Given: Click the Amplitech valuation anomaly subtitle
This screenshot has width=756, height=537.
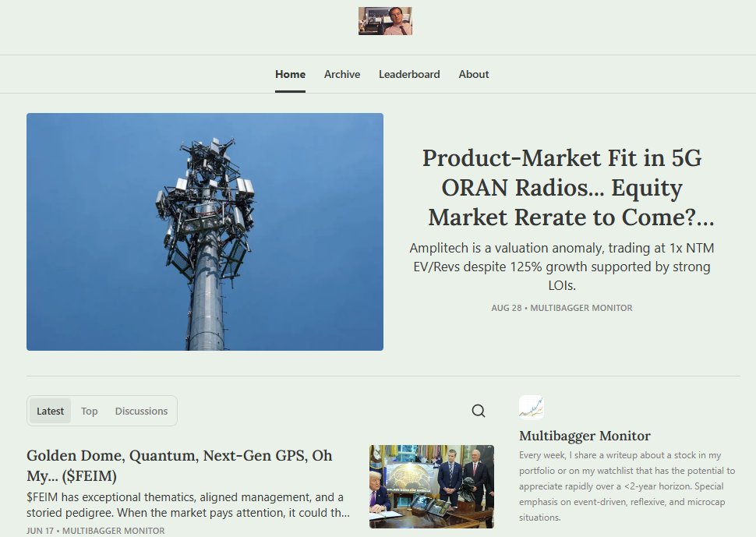Looking at the screenshot, I should point(562,267).
